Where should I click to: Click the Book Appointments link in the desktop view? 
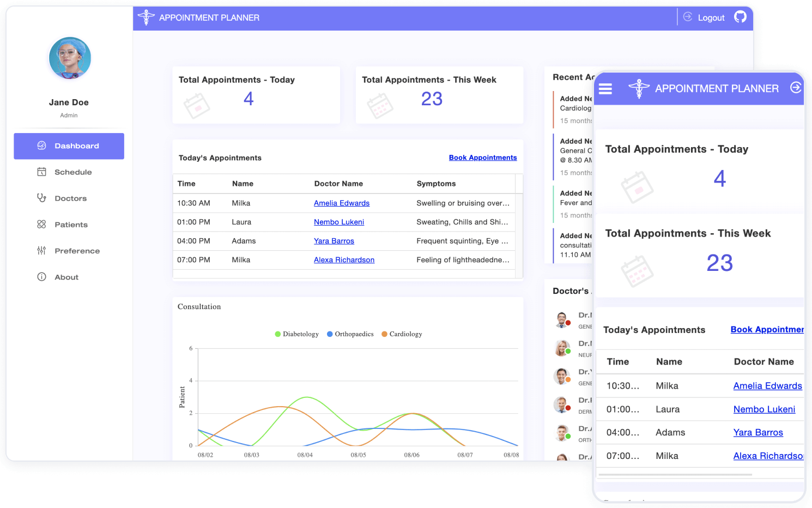pyautogui.click(x=482, y=158)
